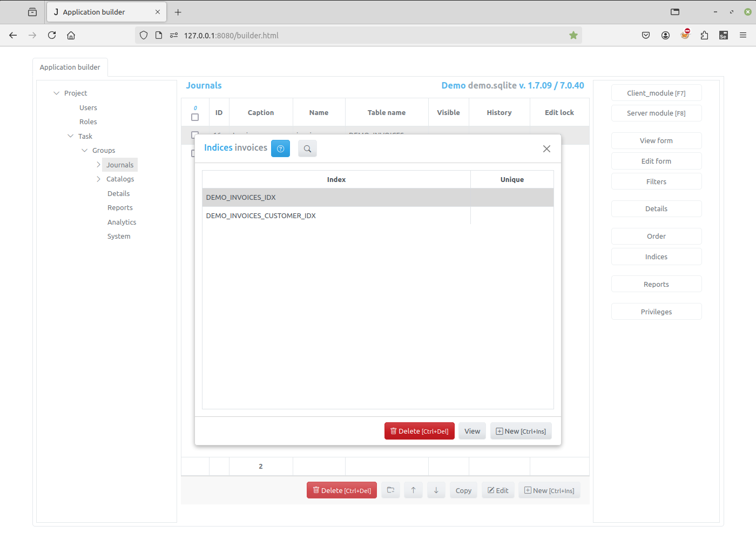Image resolution: width=756 pixels, height=533 pixels.
Task: Collapse the Project tree node
Action: pos(57,93)
